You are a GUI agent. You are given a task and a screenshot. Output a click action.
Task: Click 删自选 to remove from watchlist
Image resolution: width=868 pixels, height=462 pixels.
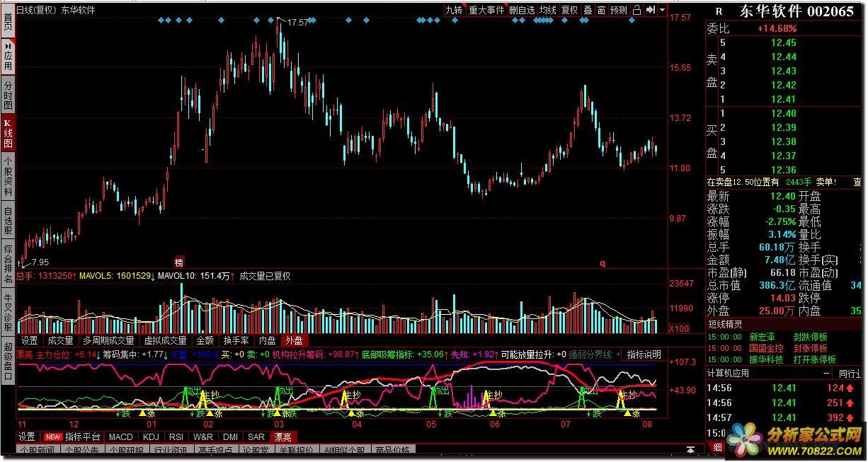pyautogui.click(x=522, y=10)
